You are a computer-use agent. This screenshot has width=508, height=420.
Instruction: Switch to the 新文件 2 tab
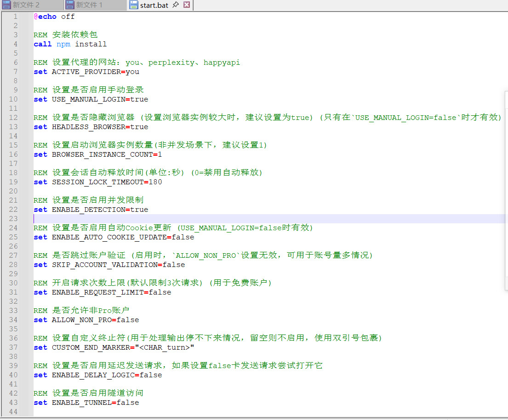coord(26,5)
